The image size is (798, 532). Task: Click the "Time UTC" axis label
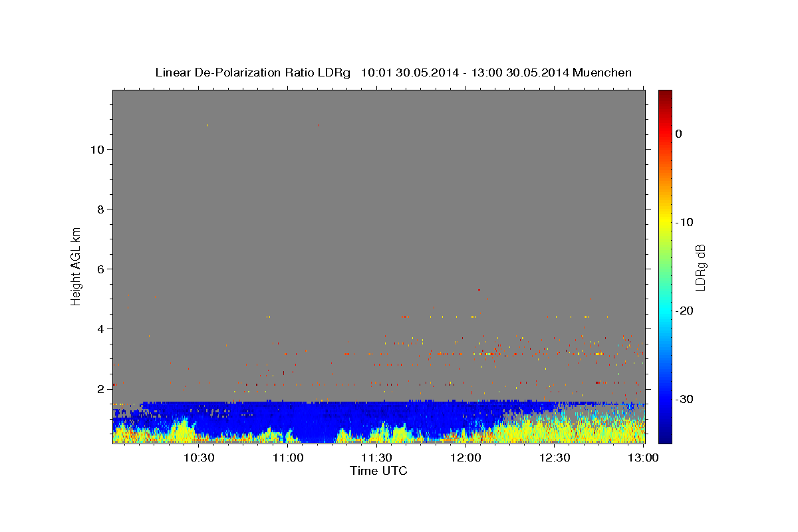tap(378, 471)
